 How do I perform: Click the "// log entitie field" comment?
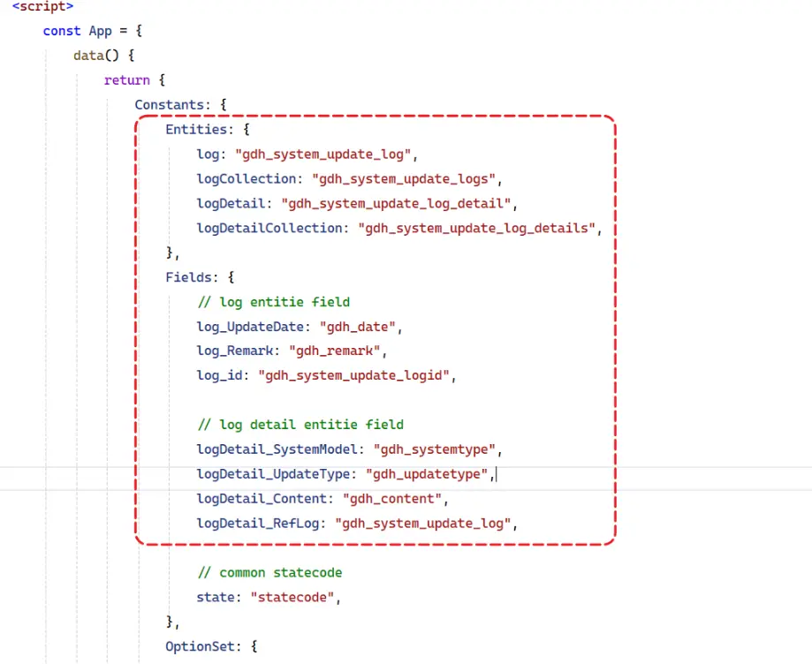click(x=273, y=302)
